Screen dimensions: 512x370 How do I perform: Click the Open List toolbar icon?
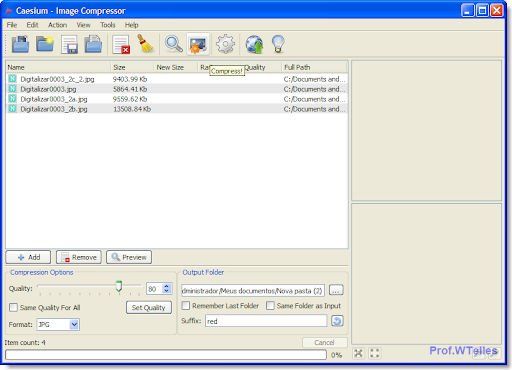tap(93, 44)
